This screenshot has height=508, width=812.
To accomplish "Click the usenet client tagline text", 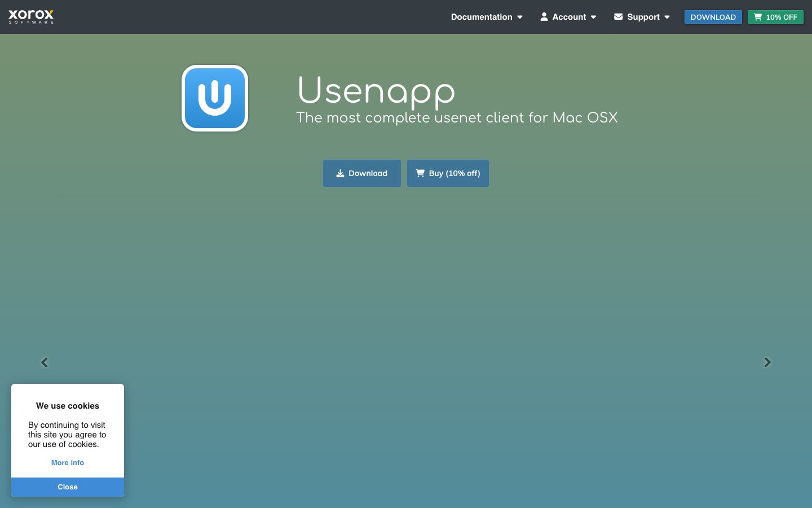I will [457, 117].
